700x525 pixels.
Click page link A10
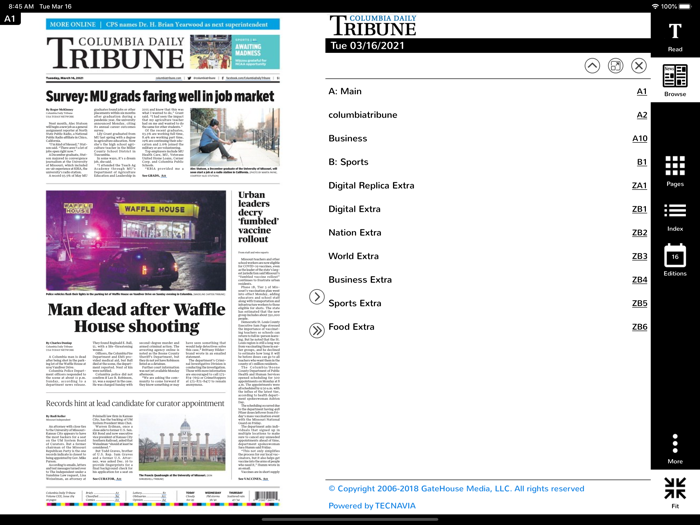[639, 139]
